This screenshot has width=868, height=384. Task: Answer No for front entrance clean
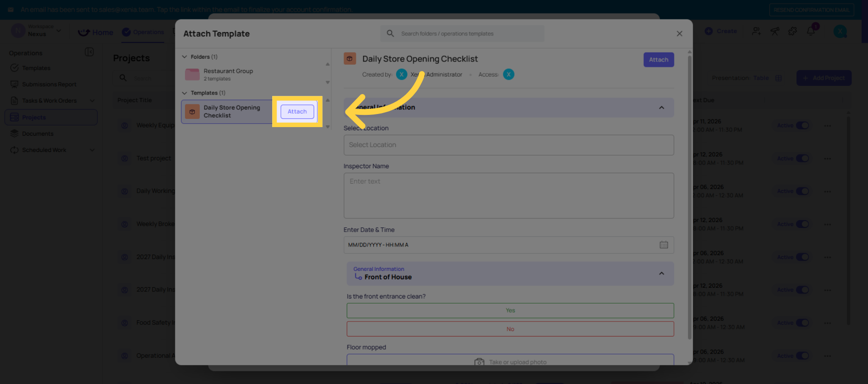pos(510,329)
